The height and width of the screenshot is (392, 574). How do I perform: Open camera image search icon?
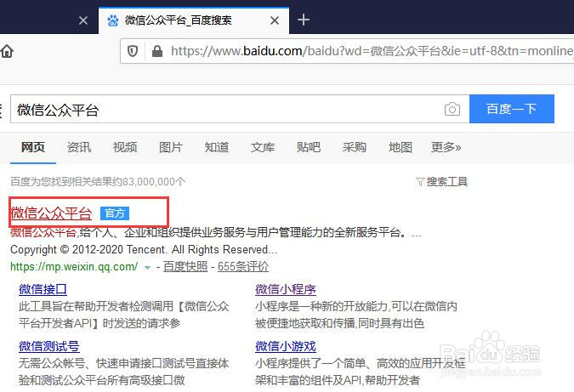point(452,109)
